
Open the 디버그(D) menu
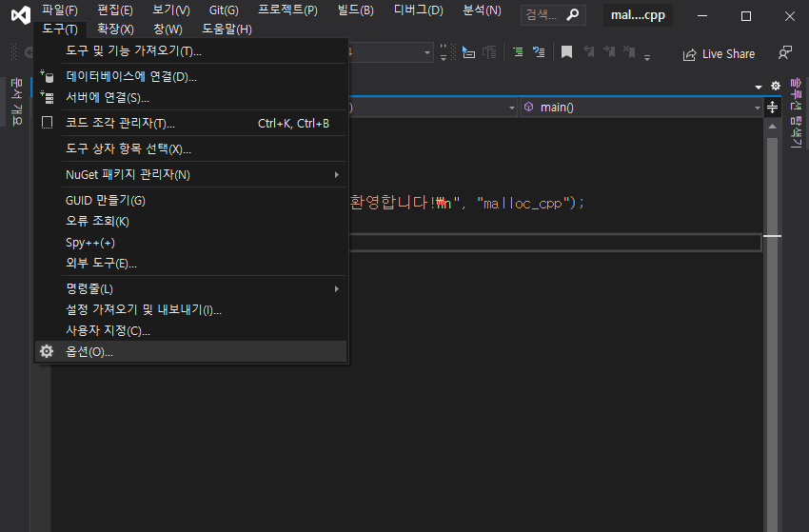[419, 10]
